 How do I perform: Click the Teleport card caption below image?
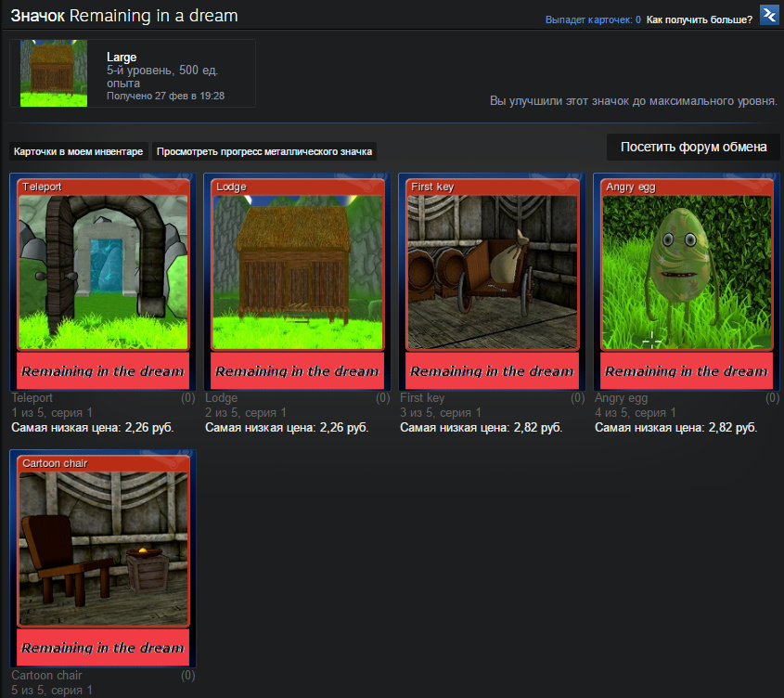pyautogui.click(x=32, y=398)
